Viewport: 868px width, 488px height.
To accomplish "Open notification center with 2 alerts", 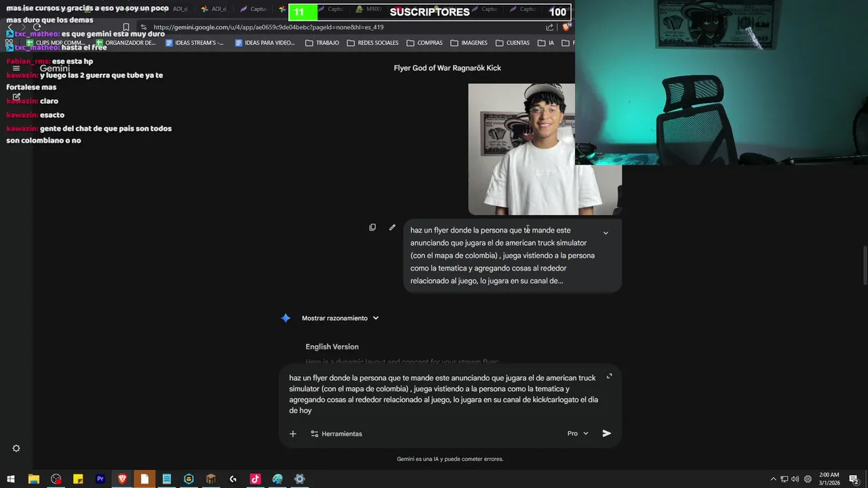I will [854, 479].
